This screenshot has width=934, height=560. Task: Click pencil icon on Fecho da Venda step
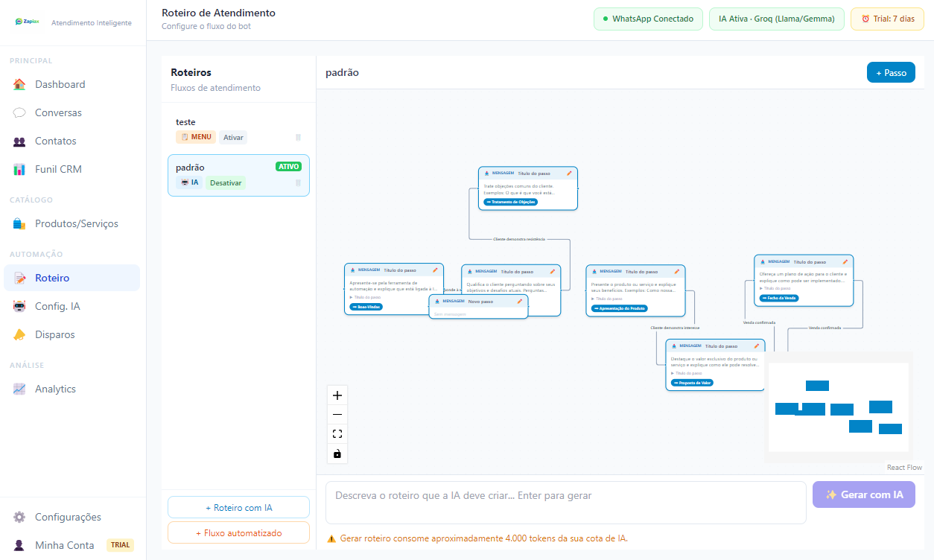pos(845,261)
